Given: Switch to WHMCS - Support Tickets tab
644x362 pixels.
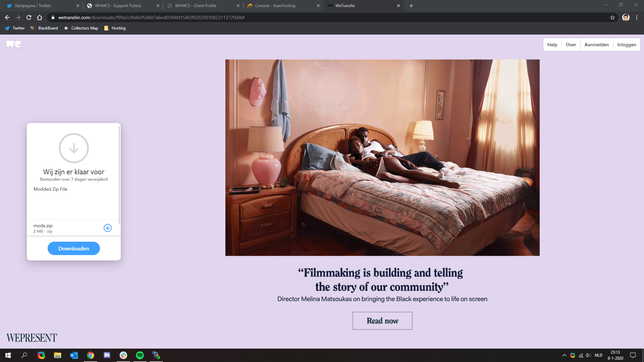Looking at the screenshot, I should pyautogui.click(x=118, y=6).
